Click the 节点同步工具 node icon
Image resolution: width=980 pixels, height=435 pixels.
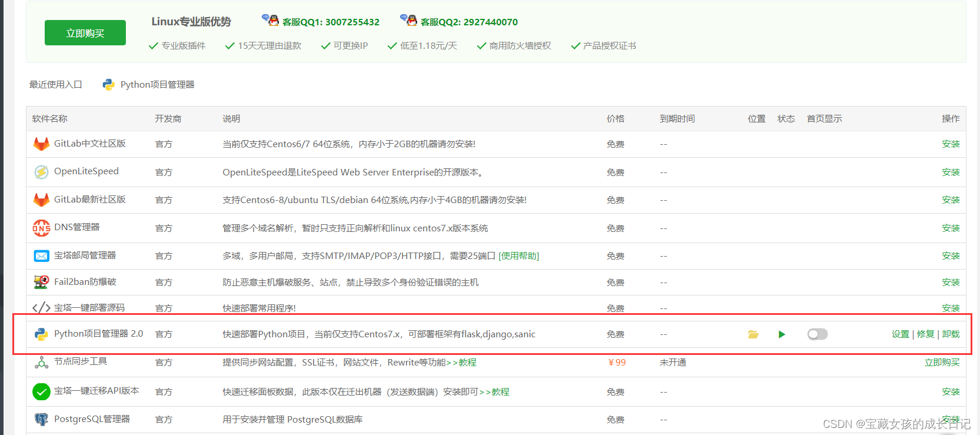41,362
